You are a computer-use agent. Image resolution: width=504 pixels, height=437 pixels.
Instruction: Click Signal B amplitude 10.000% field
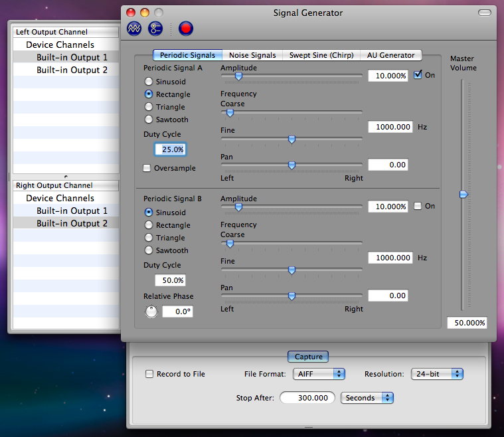[388, 207]
